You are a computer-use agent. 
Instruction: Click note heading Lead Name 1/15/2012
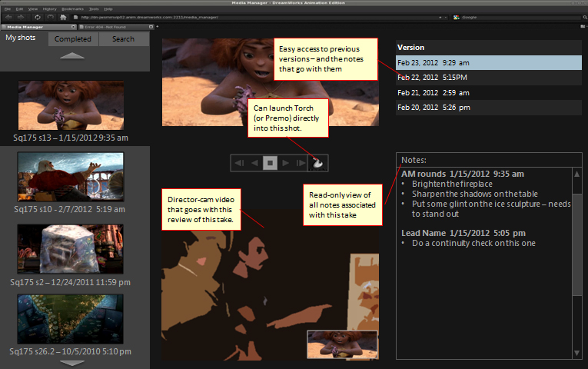pos(463,233)
